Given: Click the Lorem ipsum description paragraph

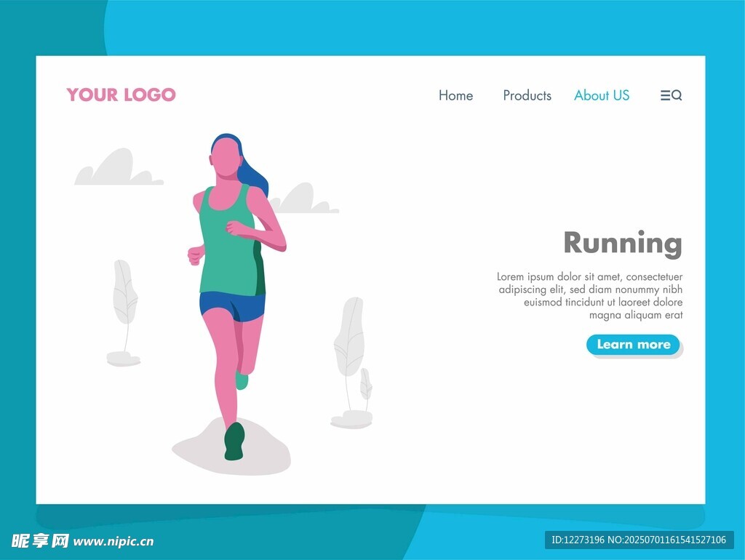Looking at the screenshot, I should [590, 296].
